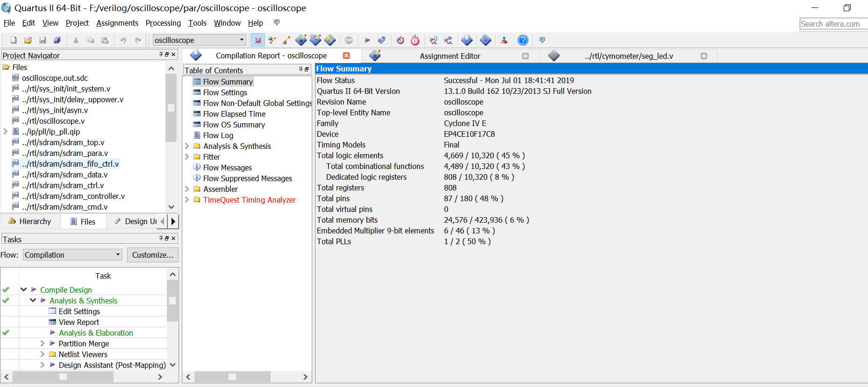
Task: Select the Edit Settings task
Action: [x=79, y=311]
